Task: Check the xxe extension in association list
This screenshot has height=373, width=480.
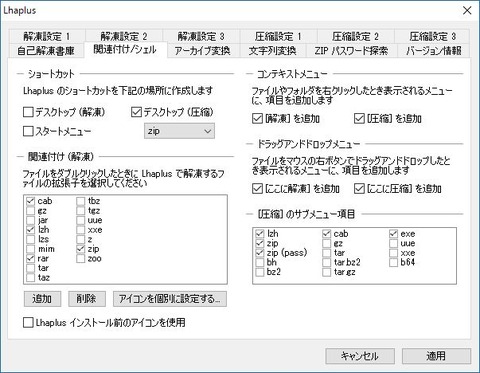Action: (x=81, y=230)
